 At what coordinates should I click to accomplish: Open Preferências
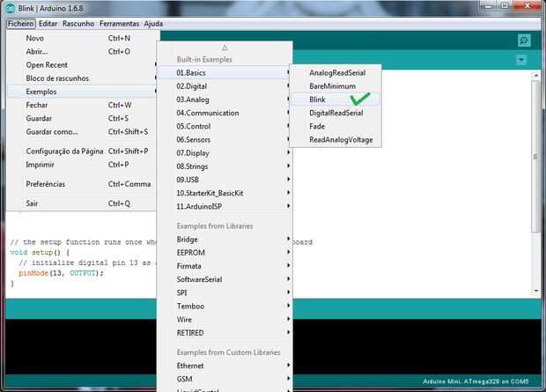click(83, 184)
